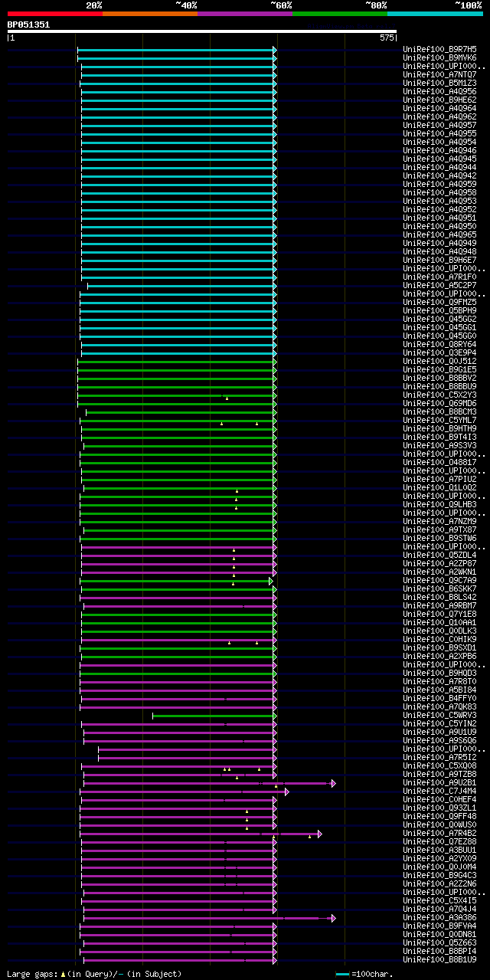
Task: Select label UniRef100_O48817
Action: click(x=439, y=463)
